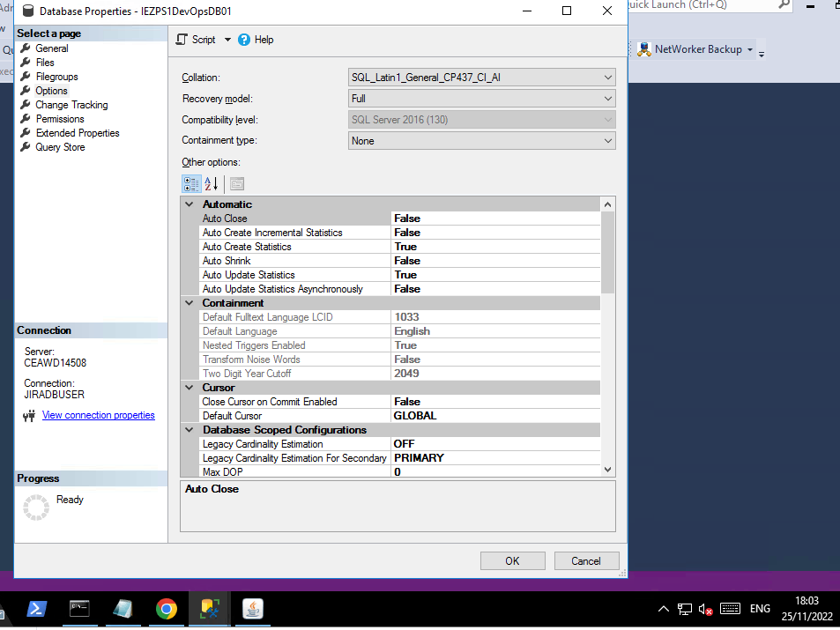The image size is (840, 630).
Task: Open the terminal window from the taskbar
Action: [79, 609]
